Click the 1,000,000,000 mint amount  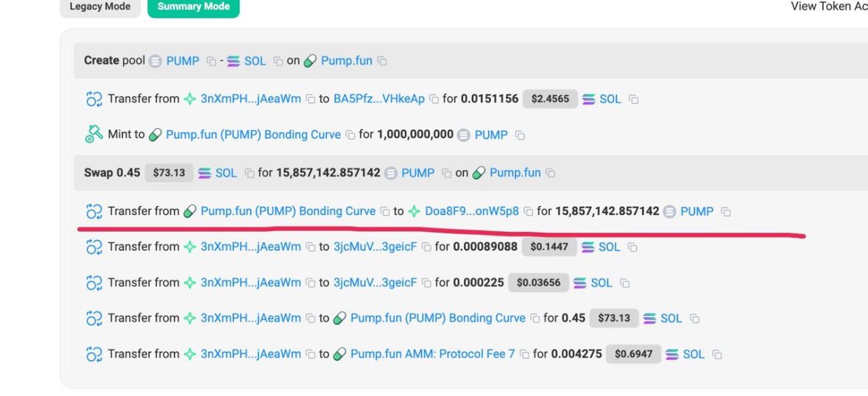[415, 135]
